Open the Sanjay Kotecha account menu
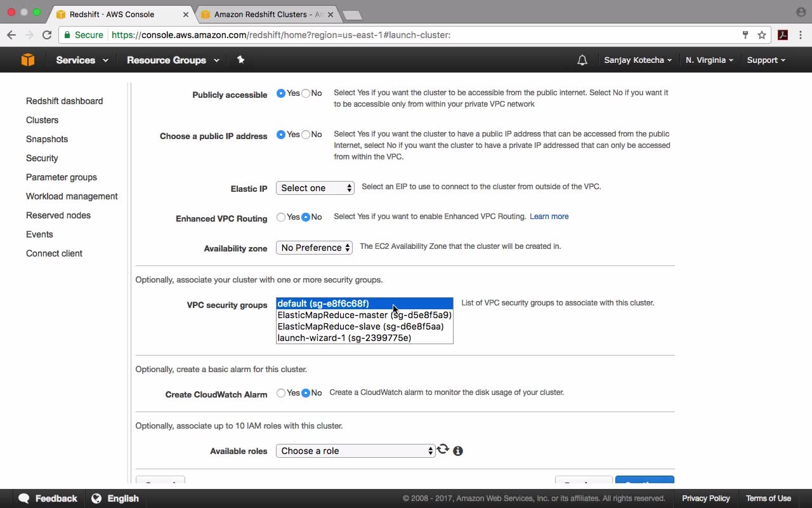The image size is (812, 508). (x=638, y=60)
